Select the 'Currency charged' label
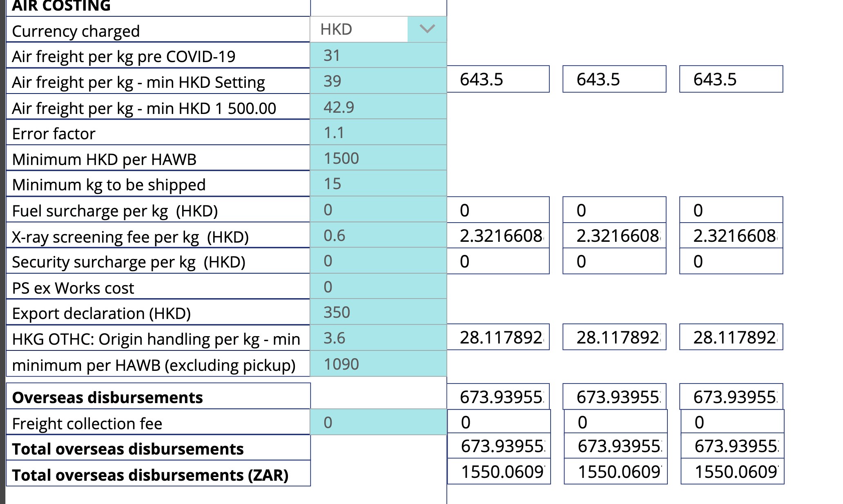 click(x=76, y=31)
